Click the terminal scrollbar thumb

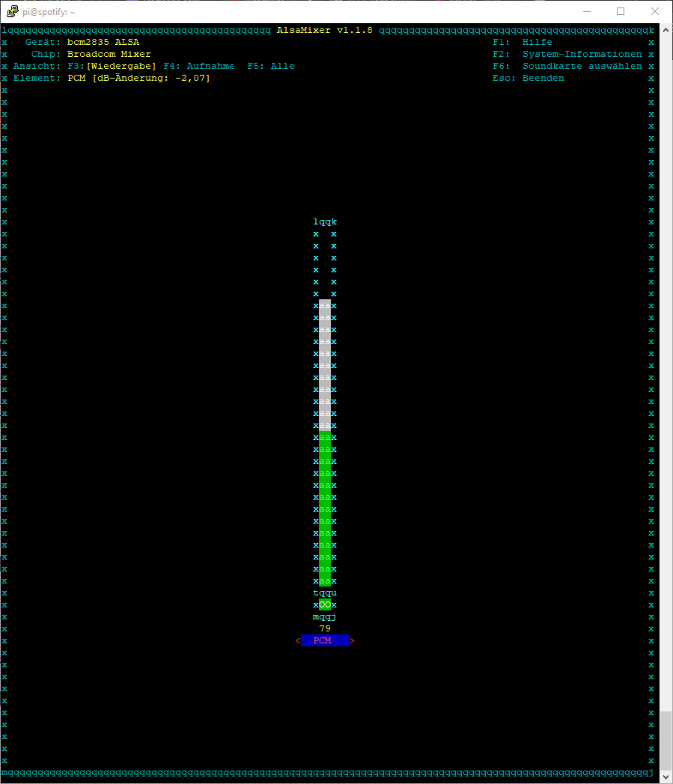click(x=666, y=745)
